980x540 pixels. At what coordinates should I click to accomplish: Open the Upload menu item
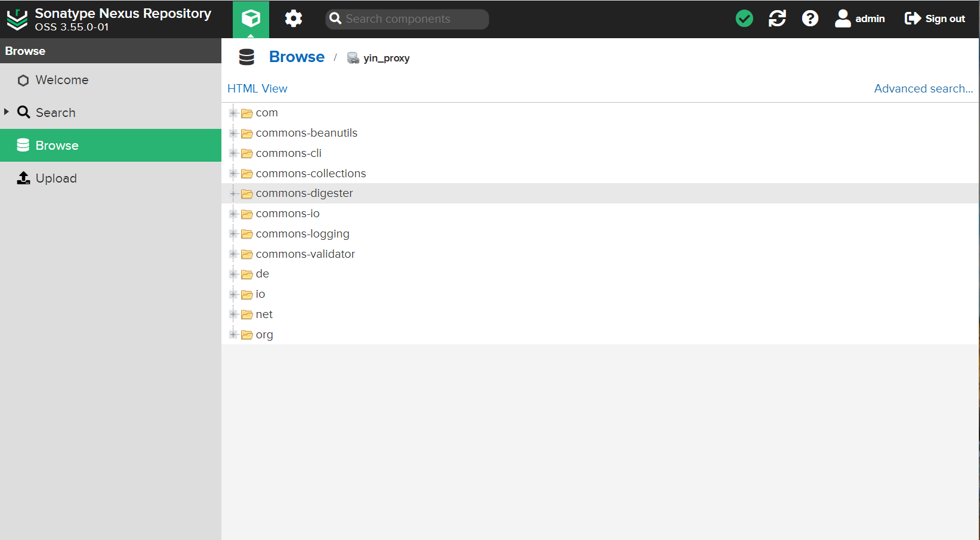(110, 178)
